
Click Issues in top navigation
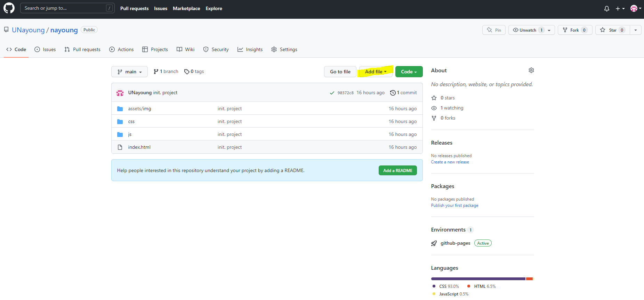[161, 8]
